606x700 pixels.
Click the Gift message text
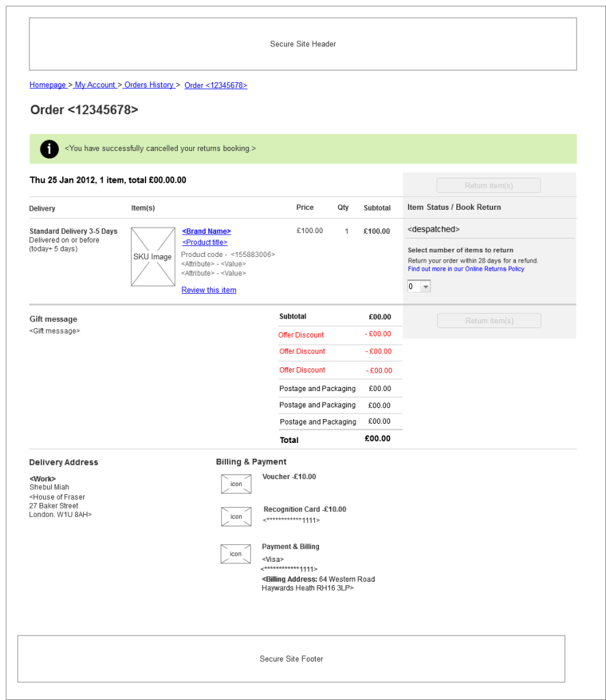click(53, 331)
